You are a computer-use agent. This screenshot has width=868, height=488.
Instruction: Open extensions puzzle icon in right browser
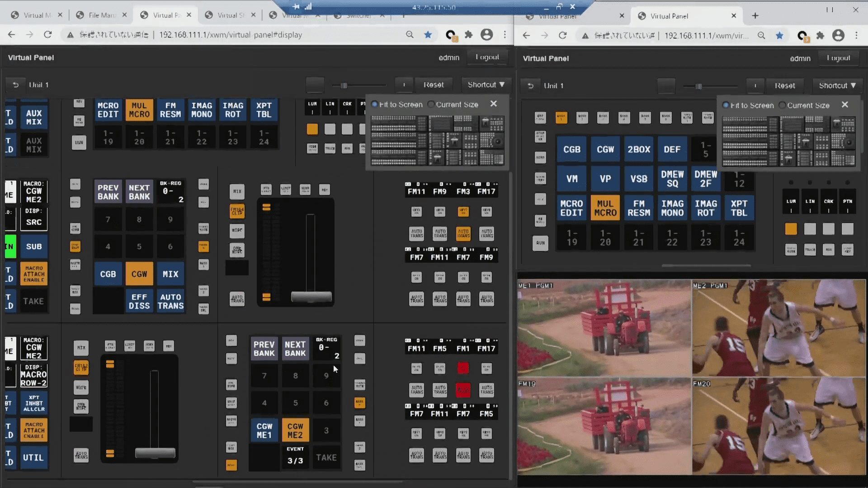click(820, 35)
